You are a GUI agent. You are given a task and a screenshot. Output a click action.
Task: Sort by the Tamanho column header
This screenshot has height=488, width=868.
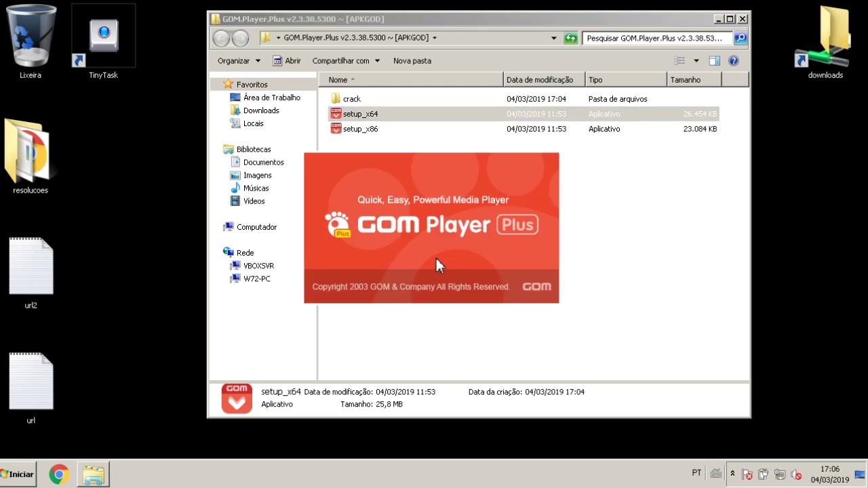[694, 80]
